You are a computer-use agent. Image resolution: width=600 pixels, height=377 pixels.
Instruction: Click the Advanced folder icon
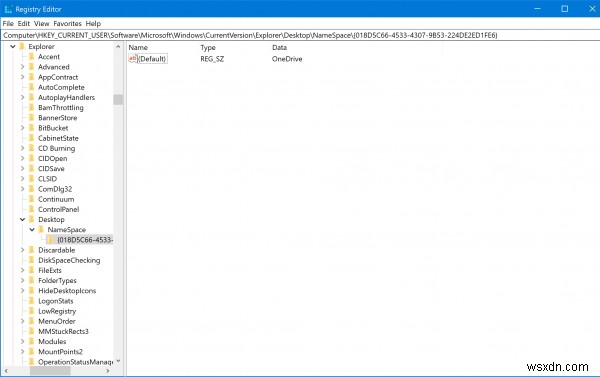[x=32, y=67]
